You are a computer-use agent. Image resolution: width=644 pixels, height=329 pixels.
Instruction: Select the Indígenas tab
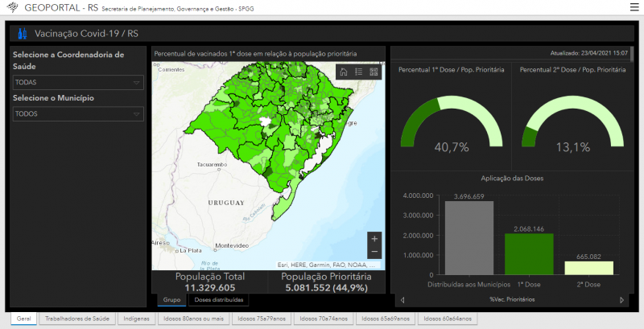pos(137,319)
